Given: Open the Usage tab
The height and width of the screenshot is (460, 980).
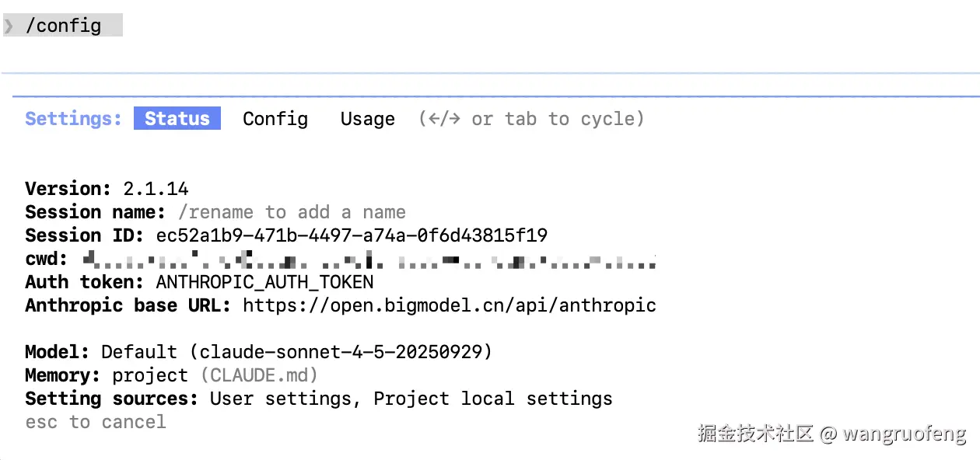Looking at the screenshot, I should (x=367, y=119).
